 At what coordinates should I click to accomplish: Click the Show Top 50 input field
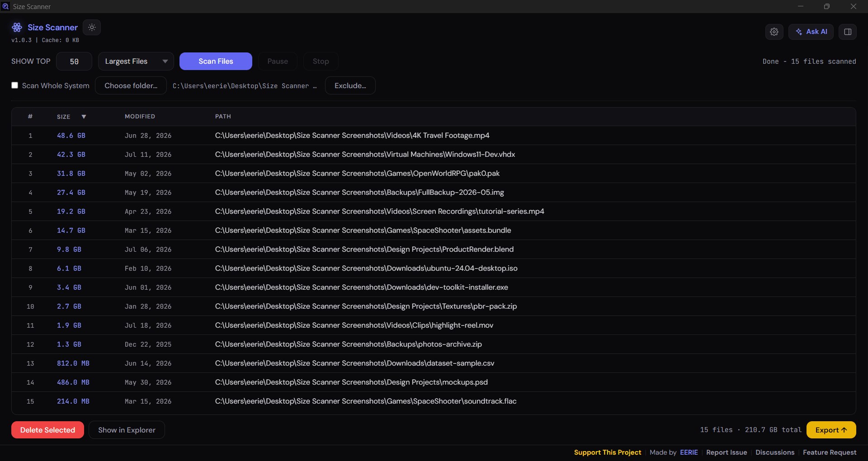pyautogui.click(x=74, y=61)
